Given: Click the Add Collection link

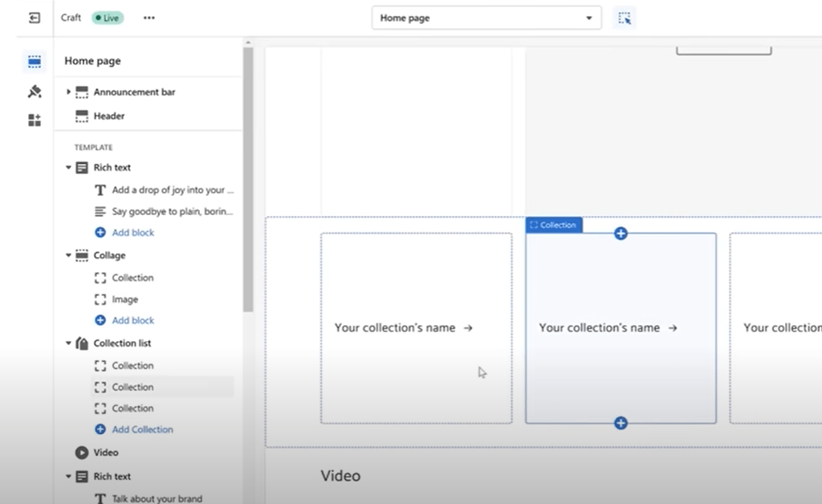Looking at the screenshot, I should click(x=142, y=429).
